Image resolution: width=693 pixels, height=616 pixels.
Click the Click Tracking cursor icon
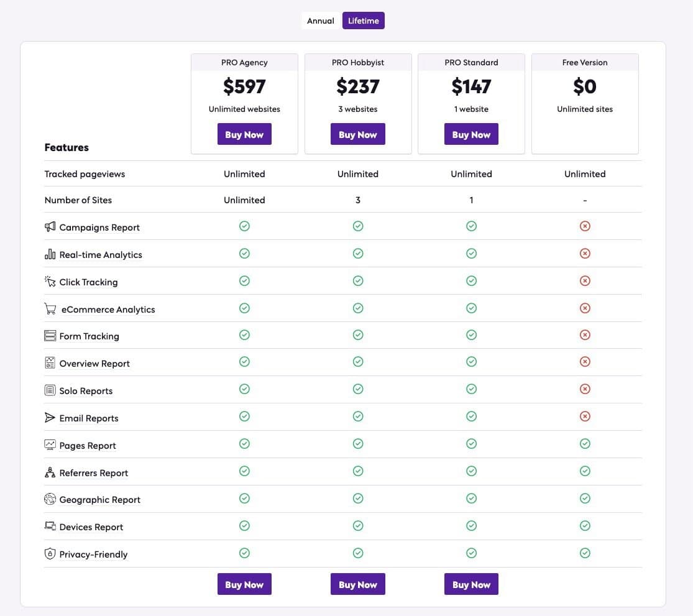(50, 282)
